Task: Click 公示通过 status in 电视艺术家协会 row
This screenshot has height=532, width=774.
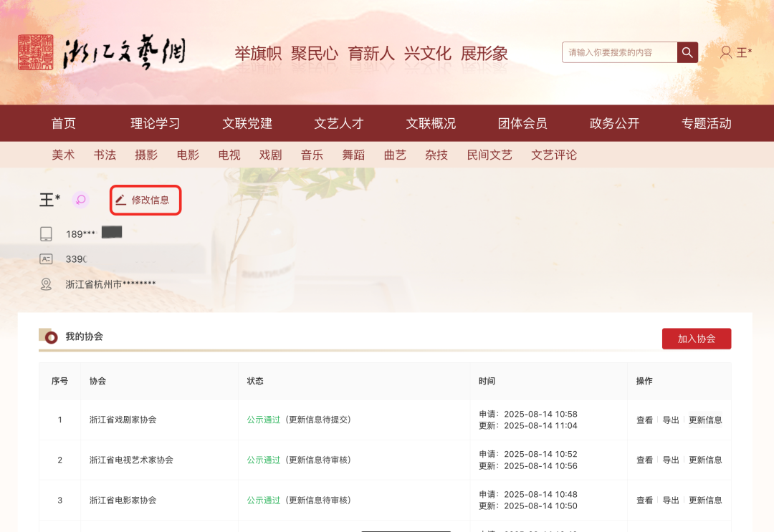Action: 264,460
